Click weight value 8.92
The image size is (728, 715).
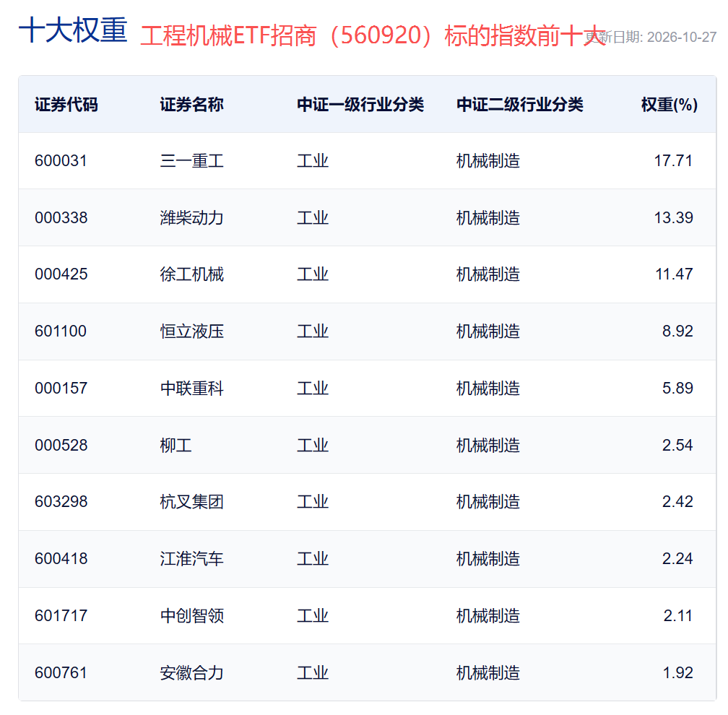pyautogui.click(x=677, y=331)
